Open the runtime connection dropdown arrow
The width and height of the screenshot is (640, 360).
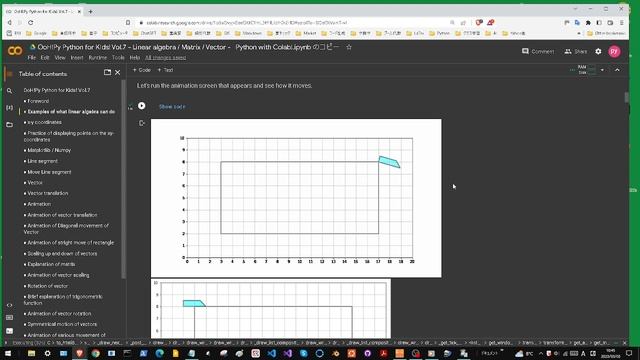(602, 70)
